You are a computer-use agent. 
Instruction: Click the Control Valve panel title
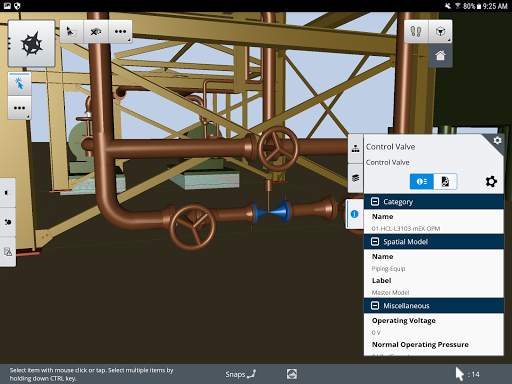(390, 147)
